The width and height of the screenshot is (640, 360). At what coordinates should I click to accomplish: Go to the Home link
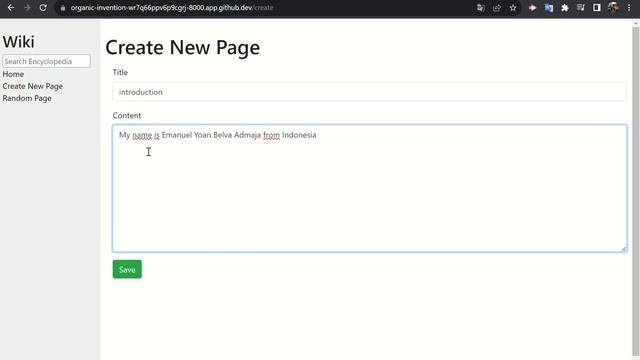13,74
